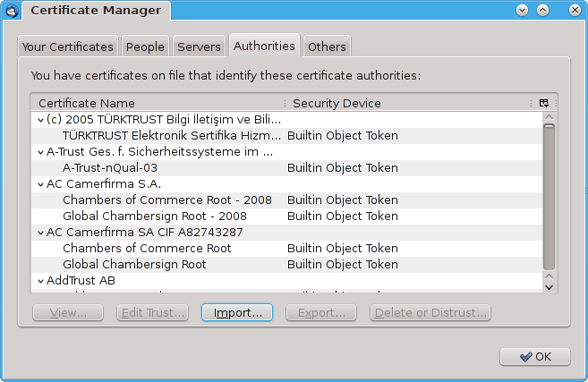This screenshot has height=382, width=588.
Task: Click the View... button
Action: pos(68,312)
